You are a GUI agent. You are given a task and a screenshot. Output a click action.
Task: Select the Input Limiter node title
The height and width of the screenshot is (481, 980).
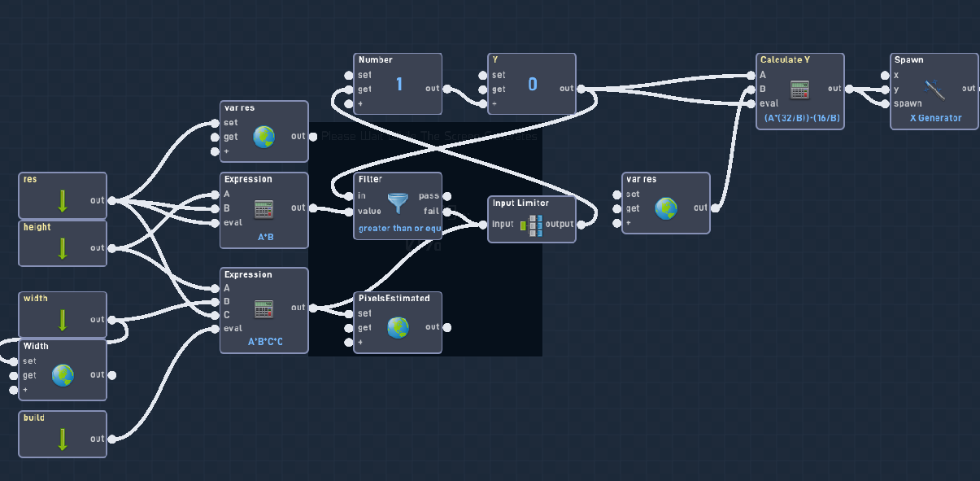click(520, 203)
